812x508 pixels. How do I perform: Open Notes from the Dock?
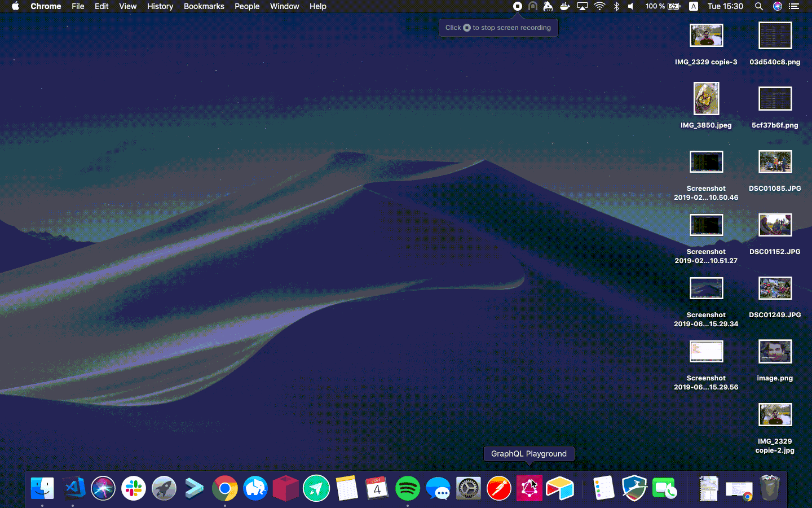point(347,488)
